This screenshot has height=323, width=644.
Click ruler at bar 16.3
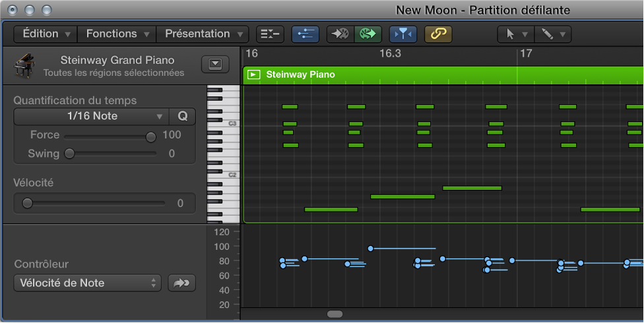(x=390, y=54)
